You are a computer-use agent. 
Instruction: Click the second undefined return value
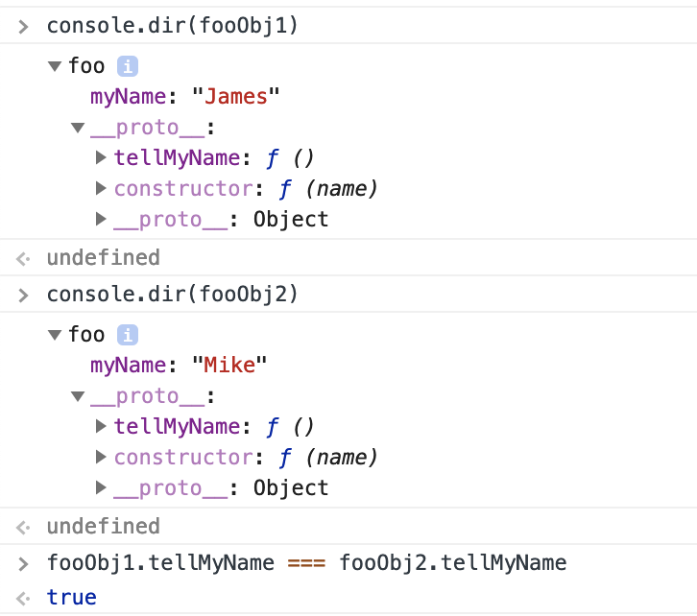pos(103,526)
